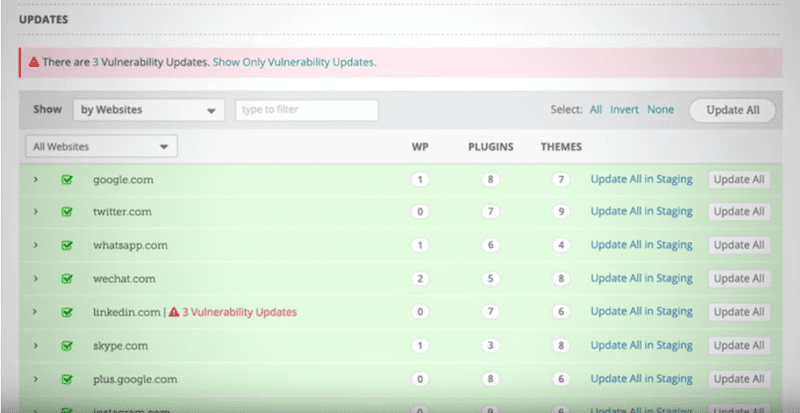Click the THEMES column header
Image resolution: width=800 pixels, height=413 pixels.
(561, 147)
